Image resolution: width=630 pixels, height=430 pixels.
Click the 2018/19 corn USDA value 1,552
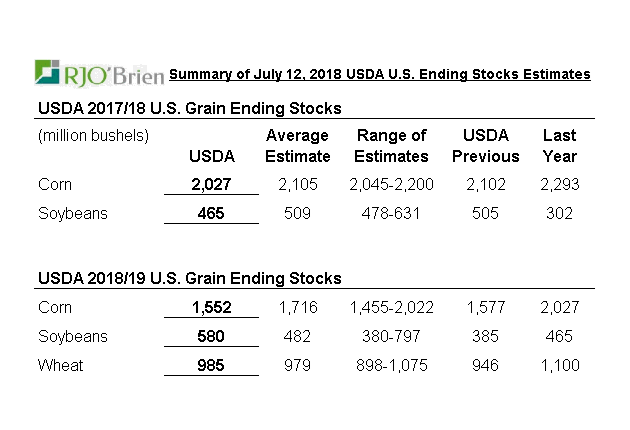click(211, 308)
